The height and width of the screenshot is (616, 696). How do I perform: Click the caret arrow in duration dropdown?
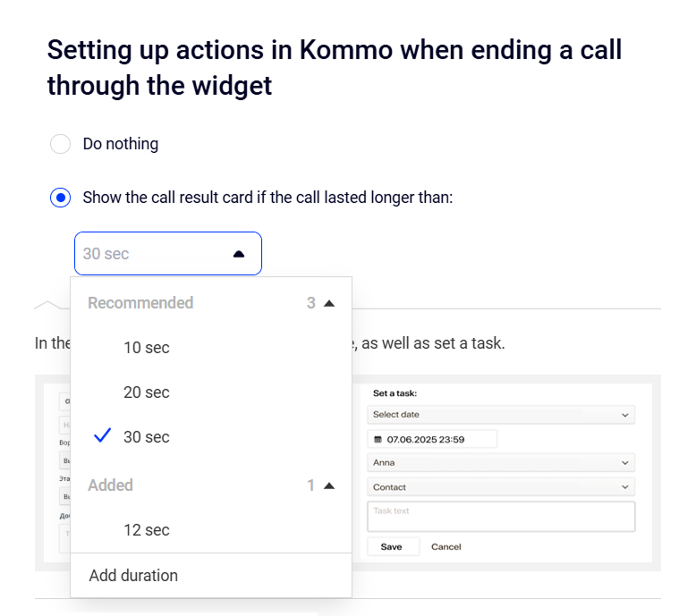pyautogui.click(x=239, y=254)
